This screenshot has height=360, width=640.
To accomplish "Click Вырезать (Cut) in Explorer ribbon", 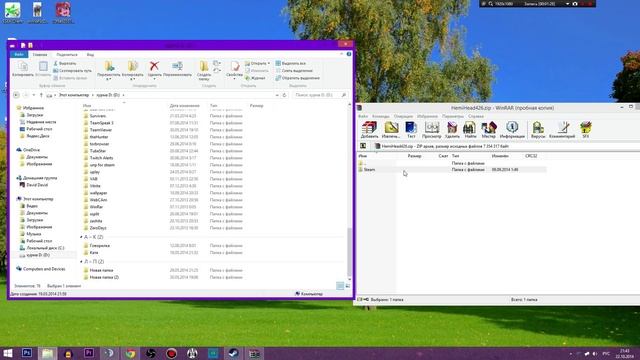I will (x=65, y=64).
